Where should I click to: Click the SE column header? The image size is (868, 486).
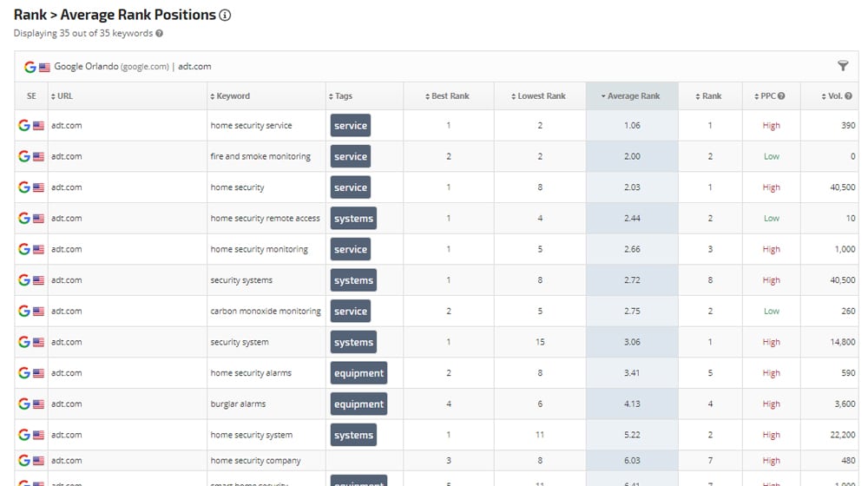31,95
